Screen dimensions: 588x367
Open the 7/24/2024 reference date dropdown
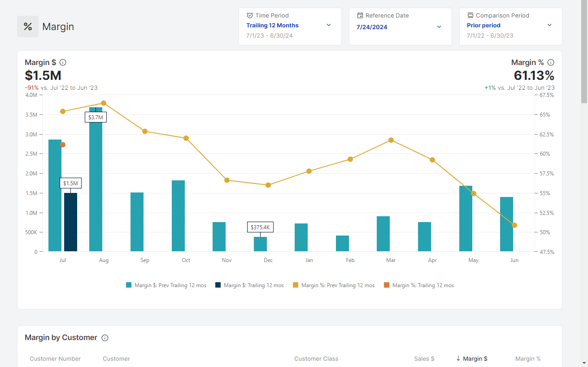[x=400, y=27]
